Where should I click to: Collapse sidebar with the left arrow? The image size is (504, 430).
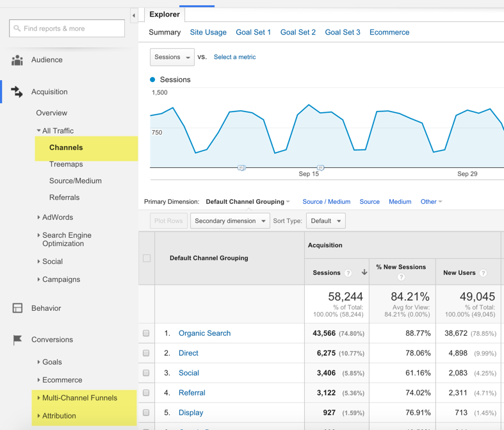134,15
